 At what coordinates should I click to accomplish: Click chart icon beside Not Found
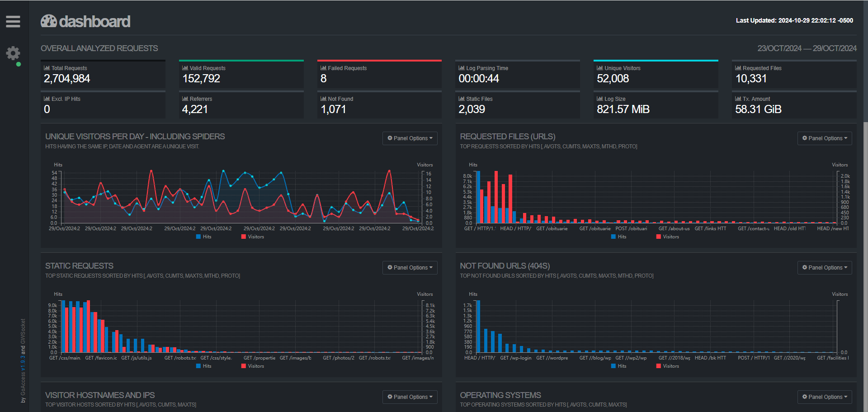(323, 99)
